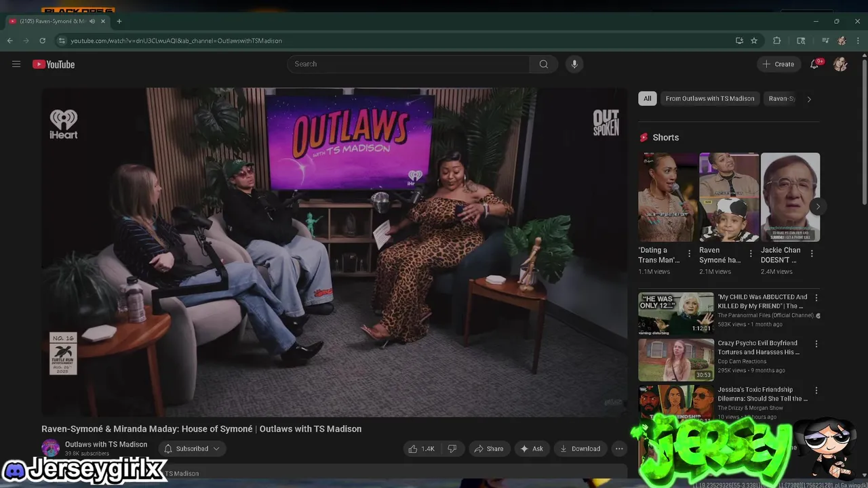Open YouTube notifications bell
The width and height of the screenshot is (868, 488).
point(814,64)
